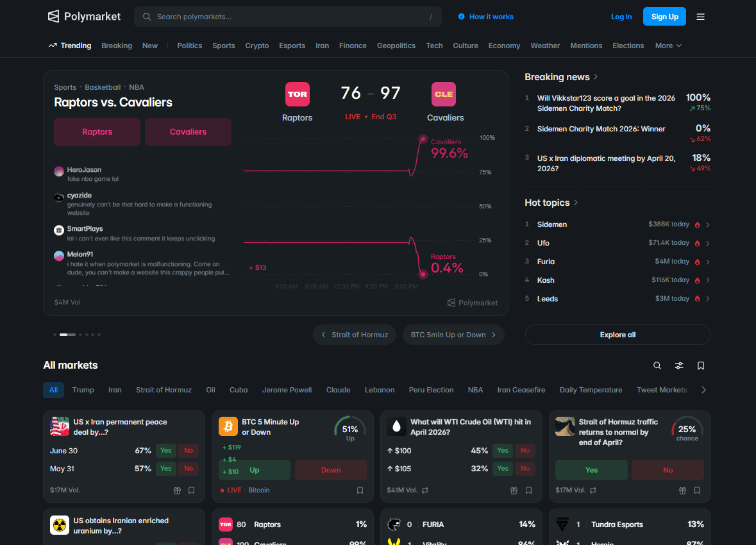Click the search magnifier in All markets

click(657, 365)
